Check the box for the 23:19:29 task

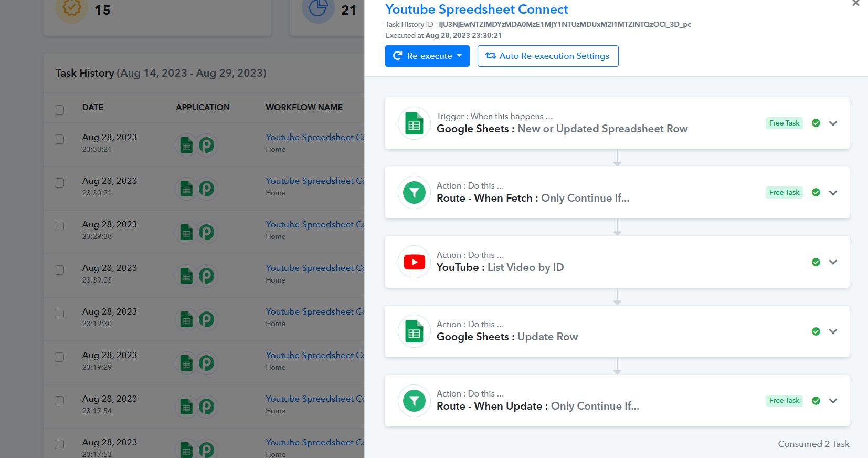pyautogui.click(x=59, y=357)
